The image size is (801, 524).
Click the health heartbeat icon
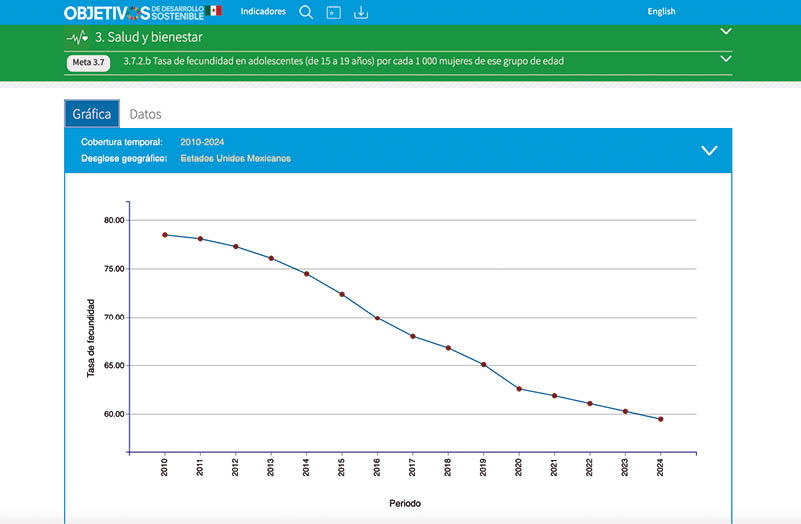tap(77, 37)
